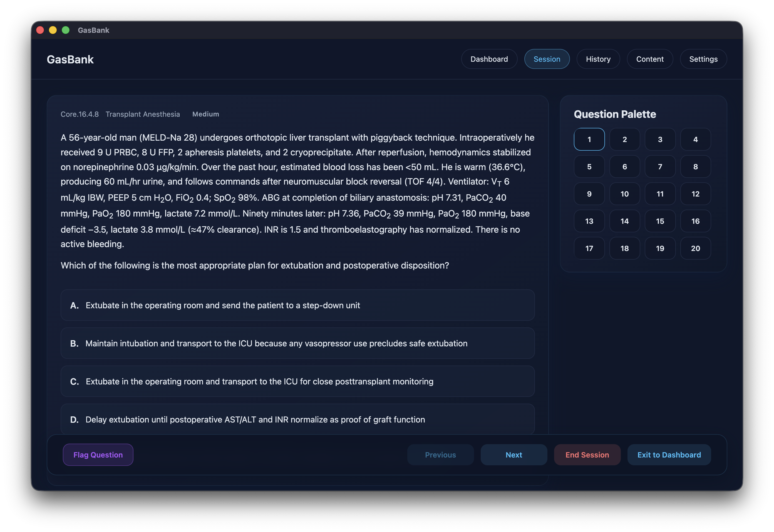The image size is (774, 532).
Task: Go to the Next question
Action: (514, 455)
